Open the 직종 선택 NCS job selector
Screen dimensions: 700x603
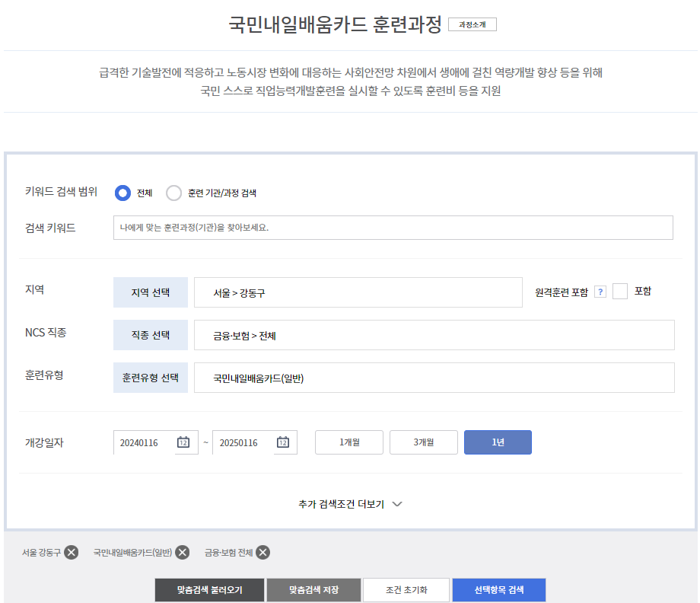click(x=150, y=335)
